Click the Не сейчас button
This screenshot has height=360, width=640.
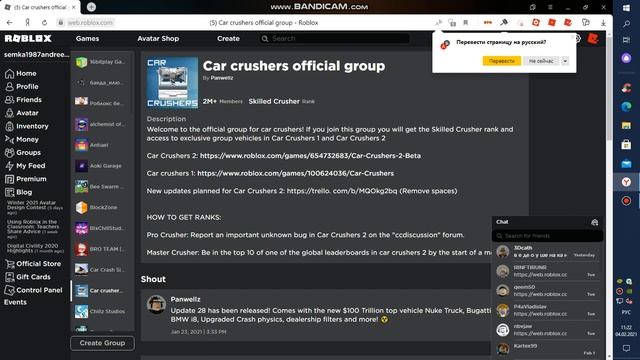coord(542,61)
